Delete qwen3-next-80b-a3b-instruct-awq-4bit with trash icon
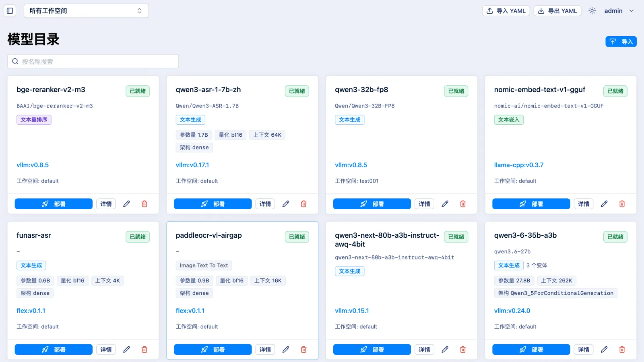 (x=463, y=350)
